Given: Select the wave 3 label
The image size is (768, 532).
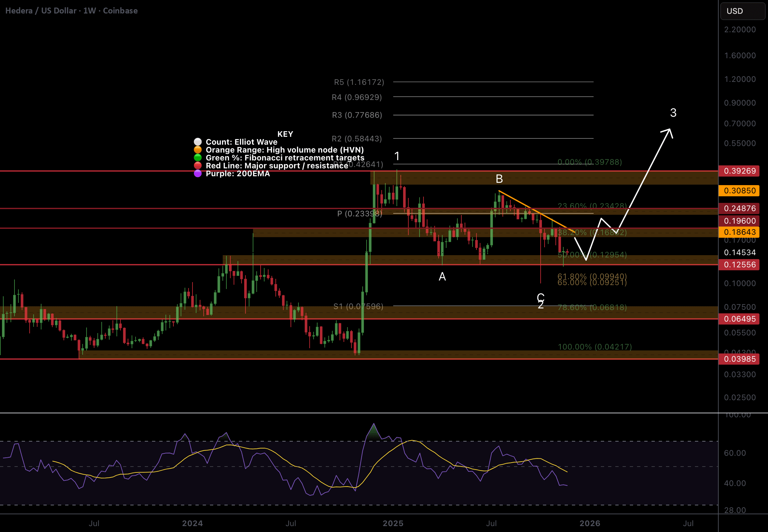Looking at the screenshot, I should click(673, 113).
